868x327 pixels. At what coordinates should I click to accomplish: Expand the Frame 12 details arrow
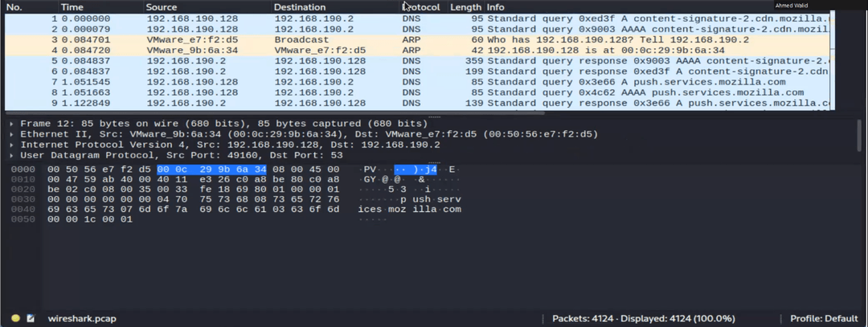(11, 124)
